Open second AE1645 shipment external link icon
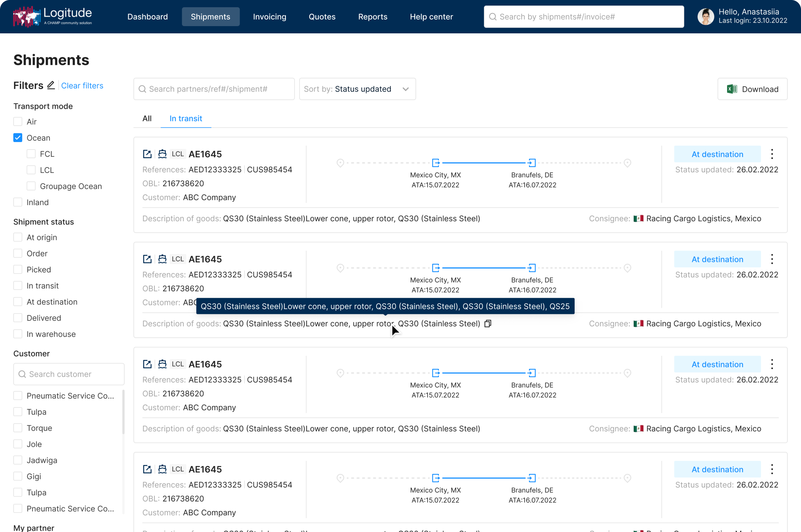801x532 pixels. coord(147,259)
